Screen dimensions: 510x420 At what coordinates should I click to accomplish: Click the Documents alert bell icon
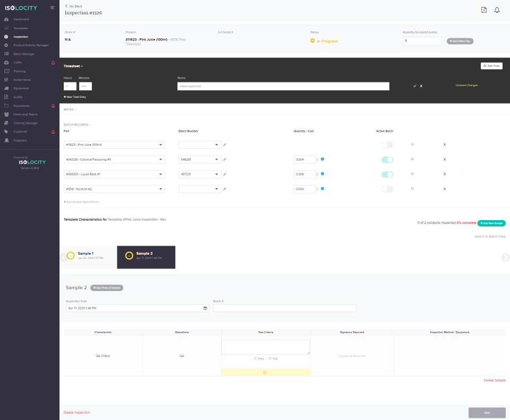53,106
